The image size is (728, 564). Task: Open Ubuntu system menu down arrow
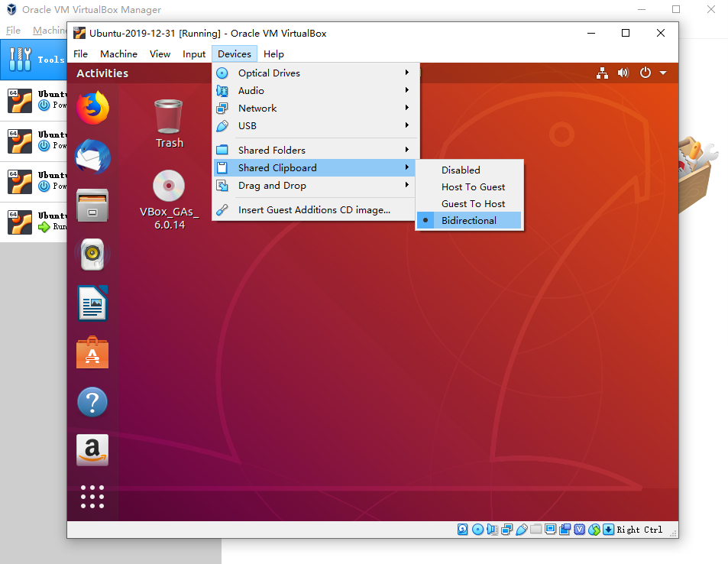[663, 73]
